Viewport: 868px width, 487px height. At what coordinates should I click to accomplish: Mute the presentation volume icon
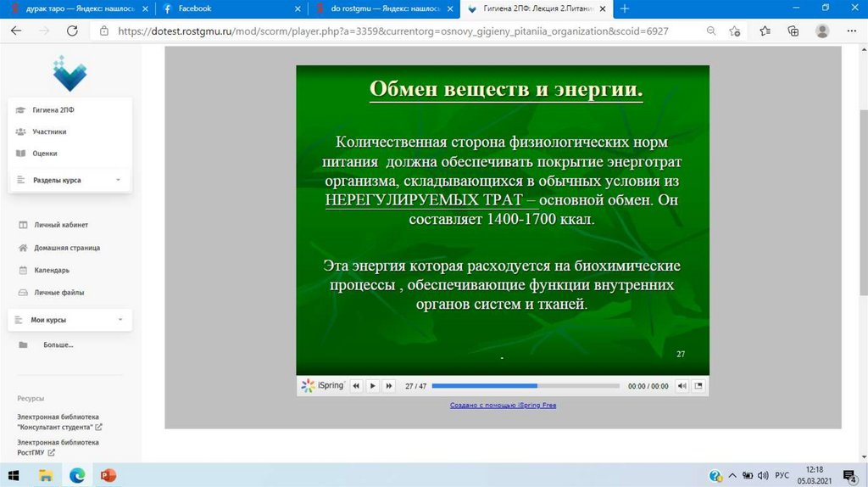682,386
